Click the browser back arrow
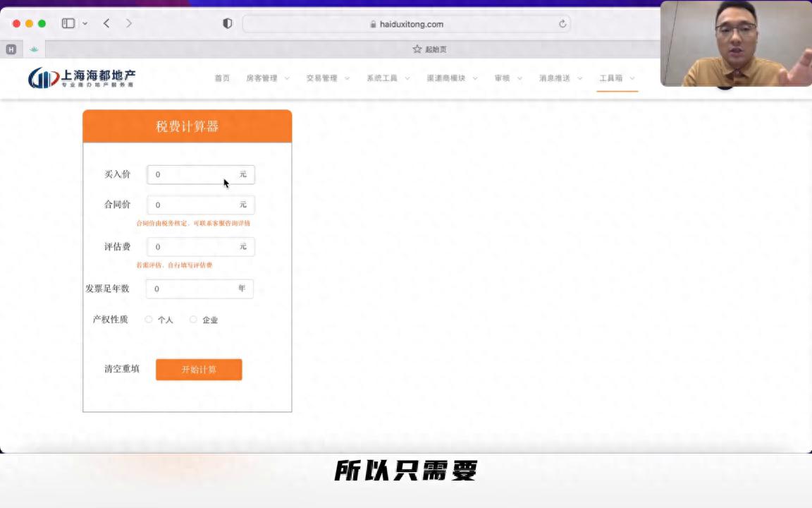This screenshot has width=812, height=508. coord(106,23)
